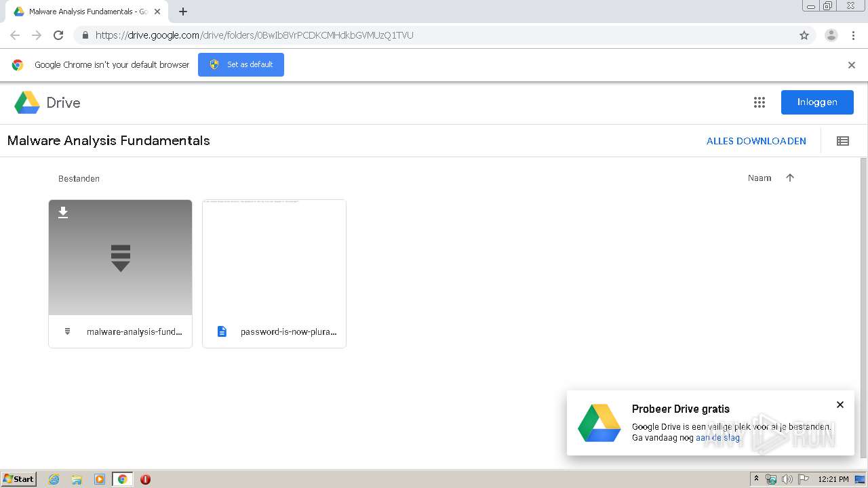Click the malware-analysis-fund... file name

[x=134, y=332]
